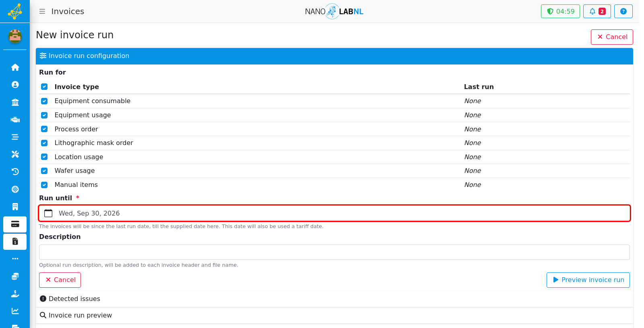Uncheck Process order checkbox
Image resolution: width=644 pixels, height=328 pixels.
pyautogui.click(x=44, y=129)
